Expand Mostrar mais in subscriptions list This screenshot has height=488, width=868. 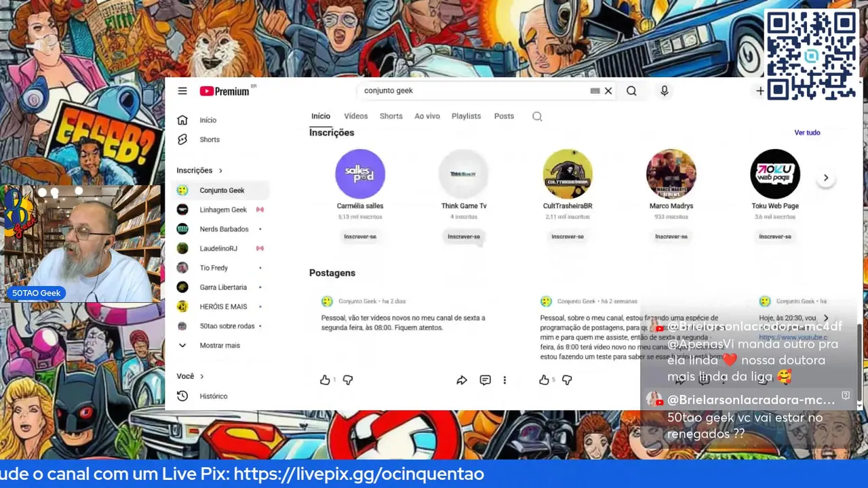point(220,346)
